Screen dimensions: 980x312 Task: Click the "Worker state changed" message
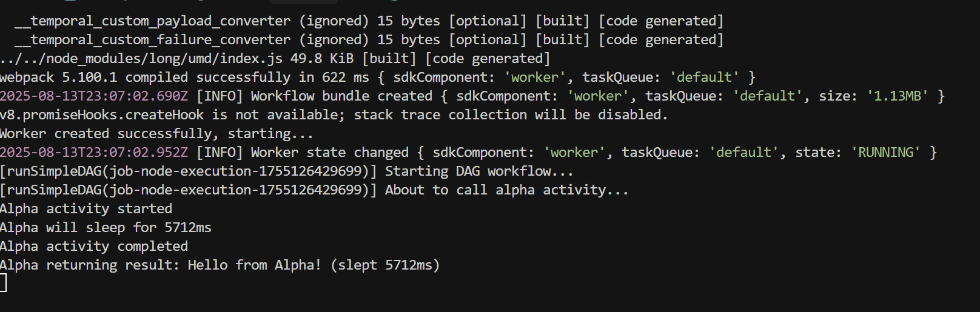click(x=330, y=153)
